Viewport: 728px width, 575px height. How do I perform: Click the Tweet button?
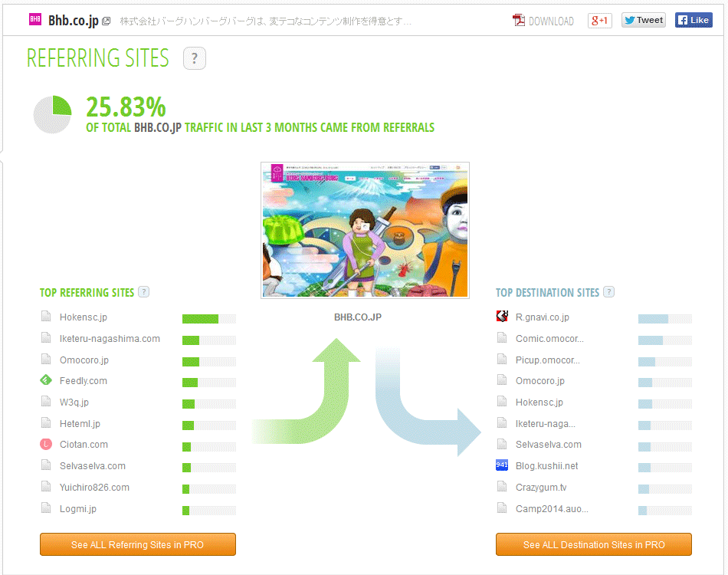644,20
